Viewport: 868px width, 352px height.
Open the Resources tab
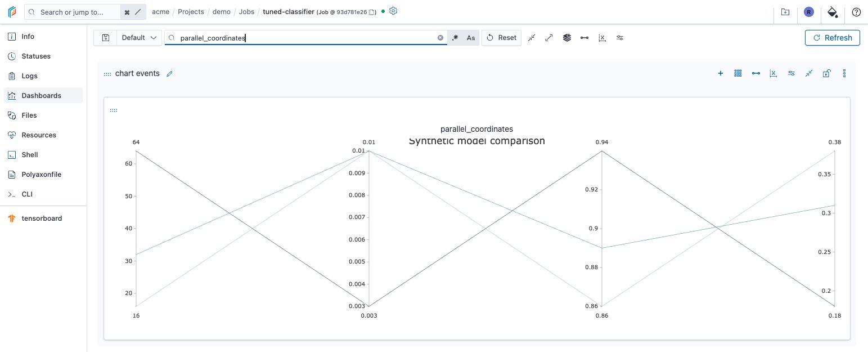click(43, 135)
